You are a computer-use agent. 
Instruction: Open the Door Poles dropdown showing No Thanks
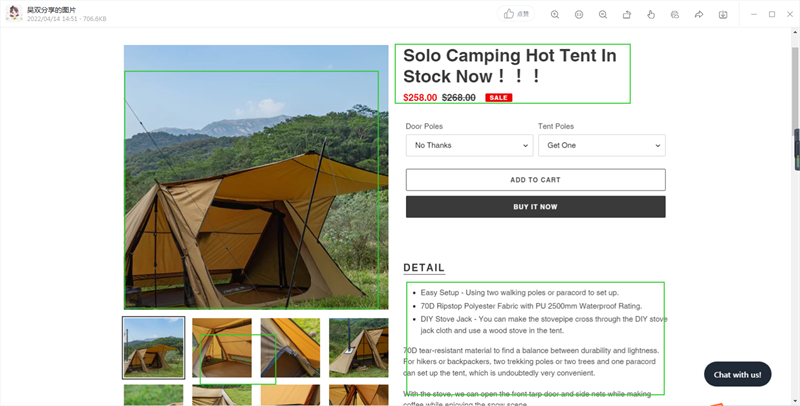click(x=469, y=145)
